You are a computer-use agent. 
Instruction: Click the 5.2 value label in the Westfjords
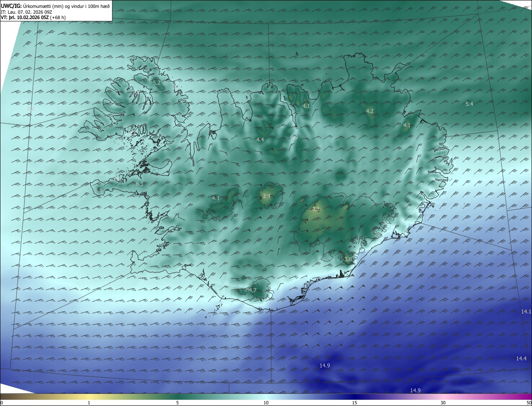(157, 83)
